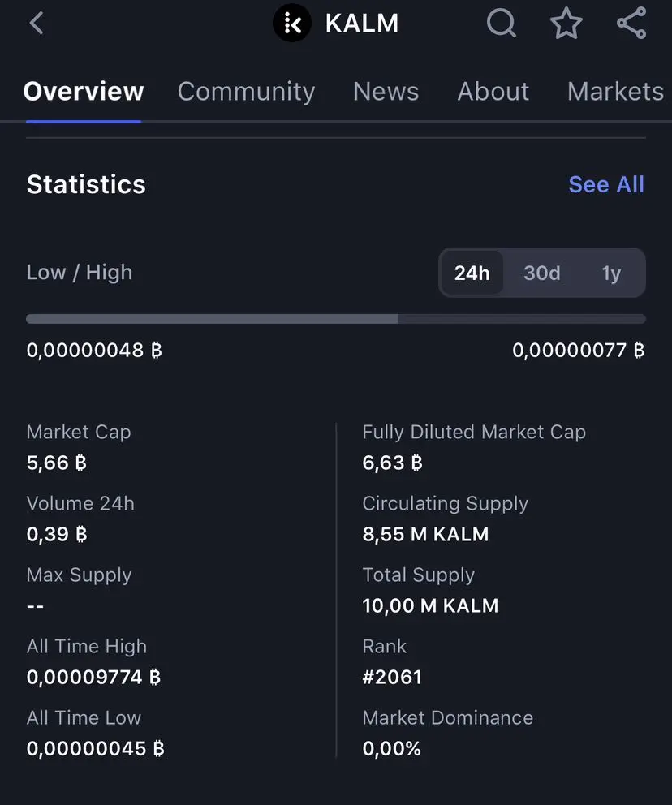Go to the About tab
The width and height of the screenshot is (672, 805).
(493, 92)
